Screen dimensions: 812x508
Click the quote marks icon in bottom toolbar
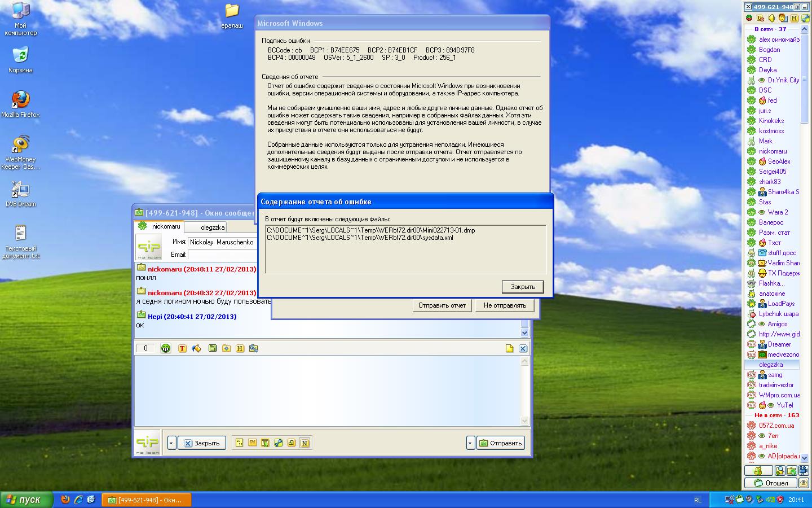tap(239, 443)
